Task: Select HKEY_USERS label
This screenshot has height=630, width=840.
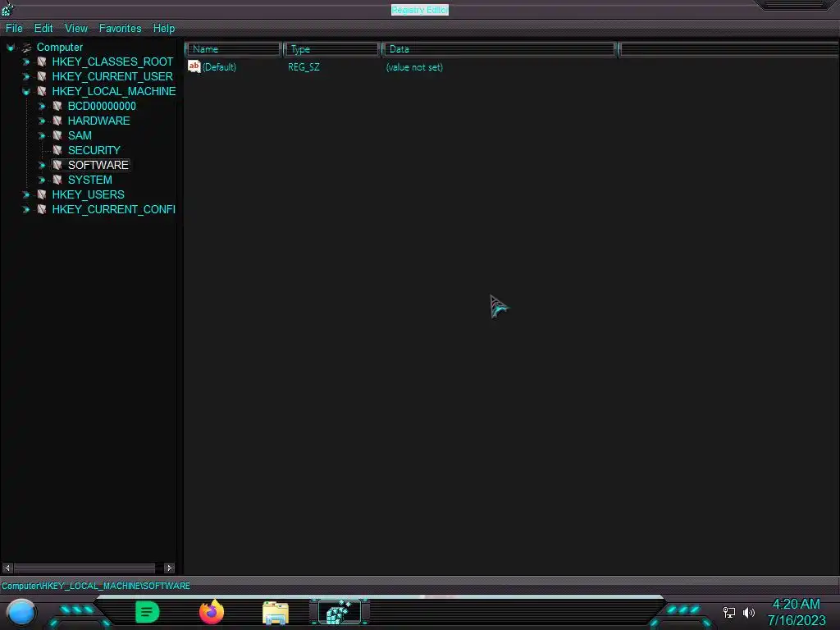Action: click(89, 194)
